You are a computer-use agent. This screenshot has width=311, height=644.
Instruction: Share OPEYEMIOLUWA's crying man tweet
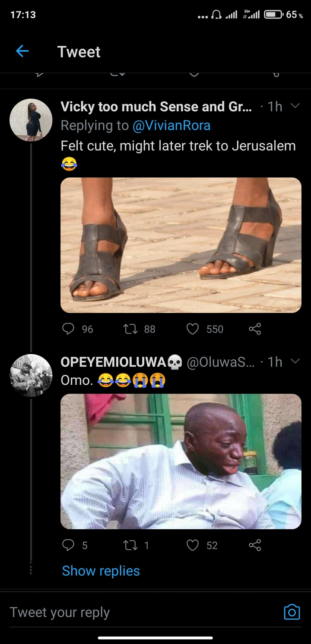pyautogui.click(x=255, y=546)
